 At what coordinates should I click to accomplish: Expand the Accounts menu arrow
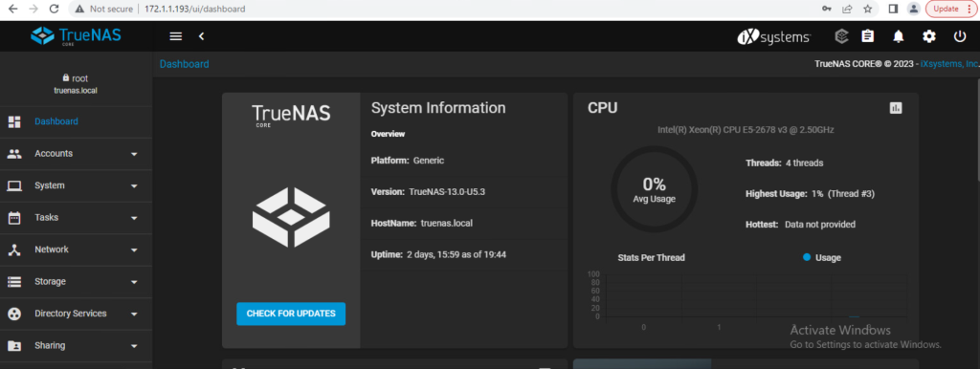click(134, 154)
